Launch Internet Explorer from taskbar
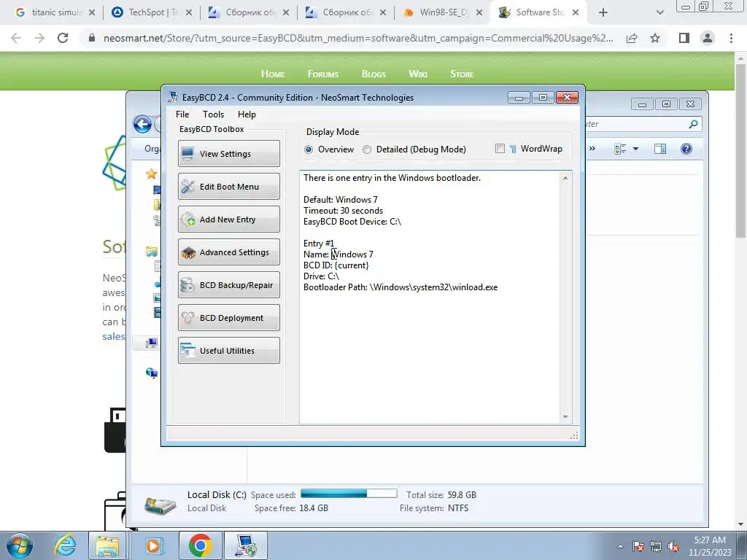The width and height of the screenshot is (747, 560). [x=65, y=545]
